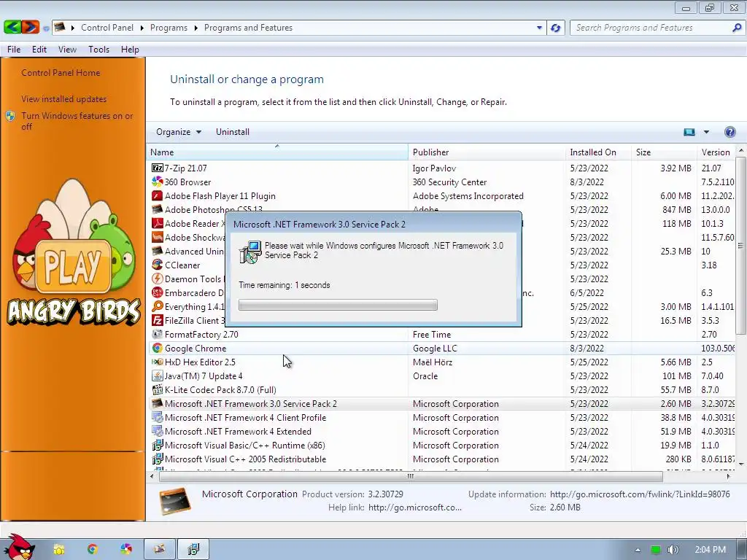Click the Uninstall toolbar button
Screen dimensions: 747x560
pos(233,132)
